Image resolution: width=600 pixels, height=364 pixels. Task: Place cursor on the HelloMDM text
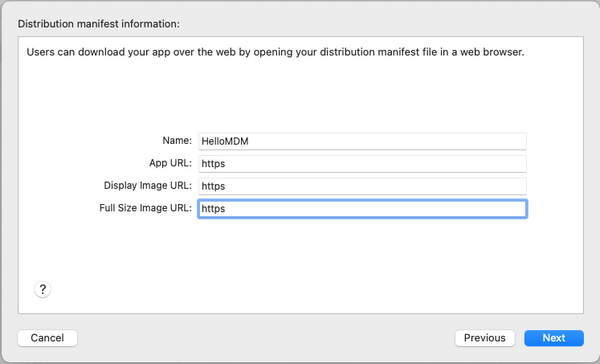225,141
